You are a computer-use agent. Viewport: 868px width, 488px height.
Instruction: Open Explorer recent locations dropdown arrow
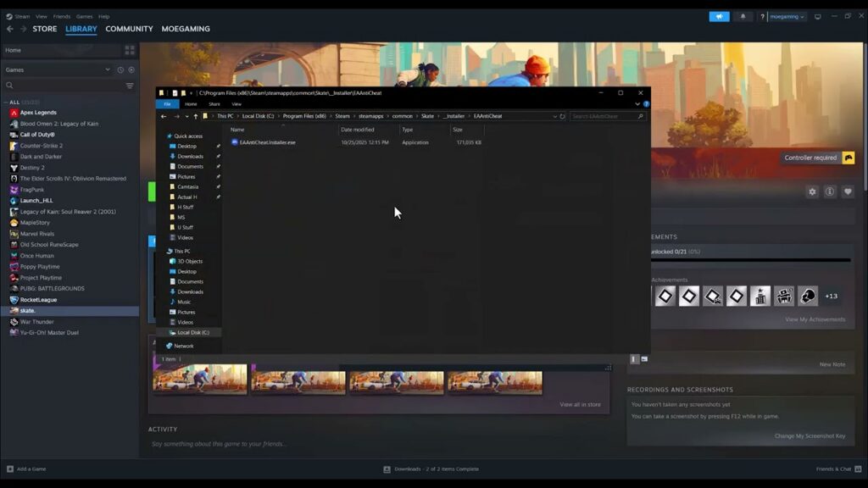(186, 116)
